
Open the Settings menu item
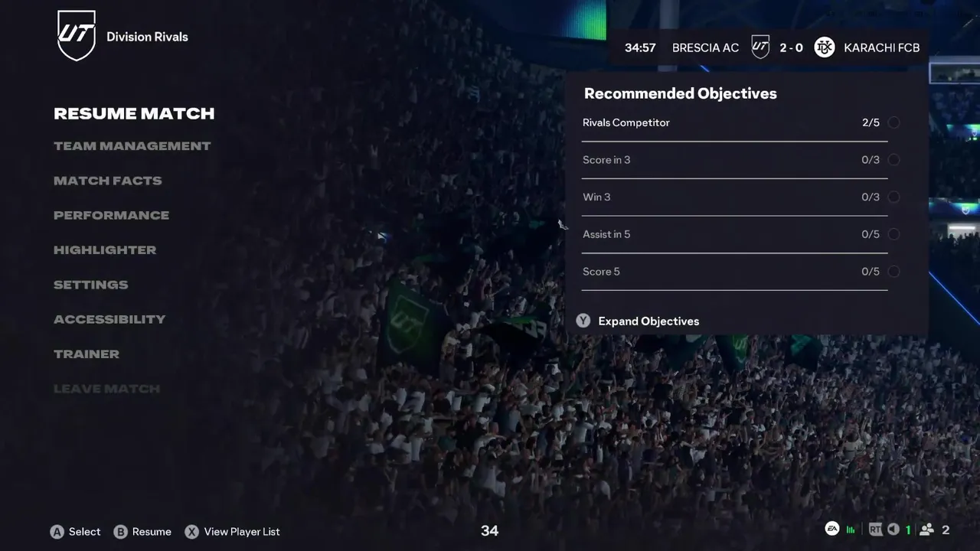pyautogui.click(x=91, y=285)
